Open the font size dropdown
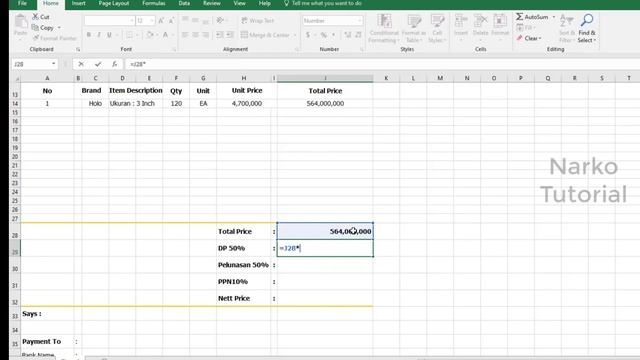The width and height of the screenshot is (640, 360). (x=152, y=20)
